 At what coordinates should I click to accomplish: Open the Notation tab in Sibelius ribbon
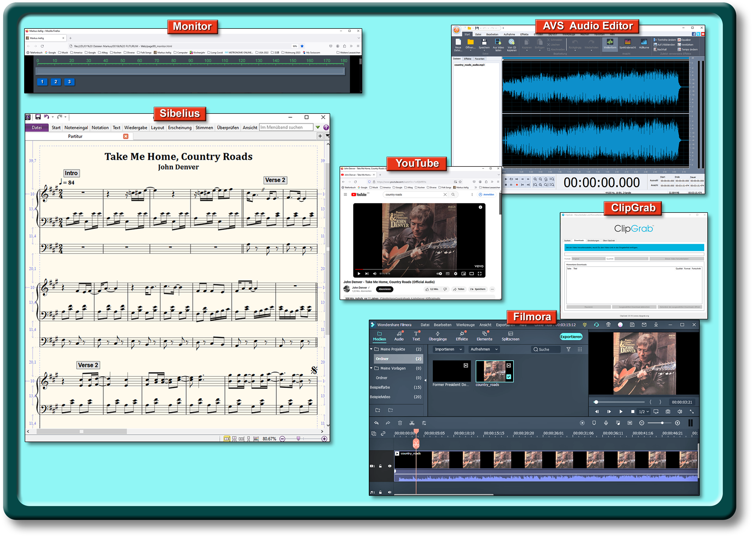[x=100, y=128]
